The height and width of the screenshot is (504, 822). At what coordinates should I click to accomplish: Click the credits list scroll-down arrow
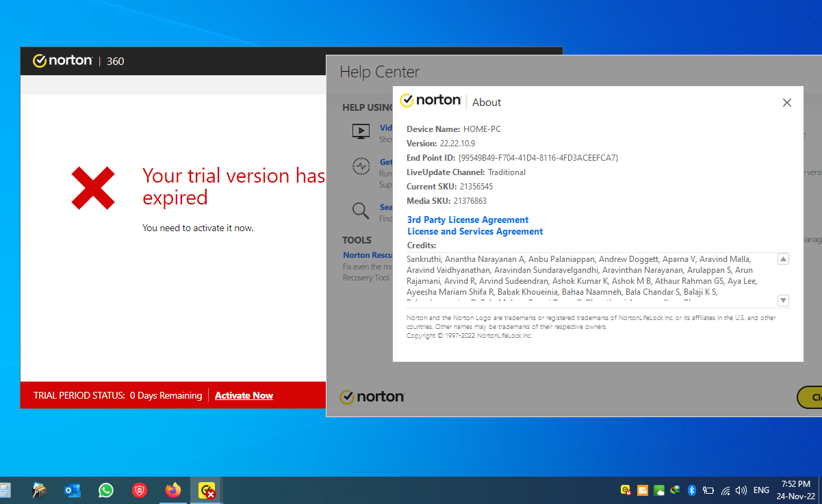784,301
